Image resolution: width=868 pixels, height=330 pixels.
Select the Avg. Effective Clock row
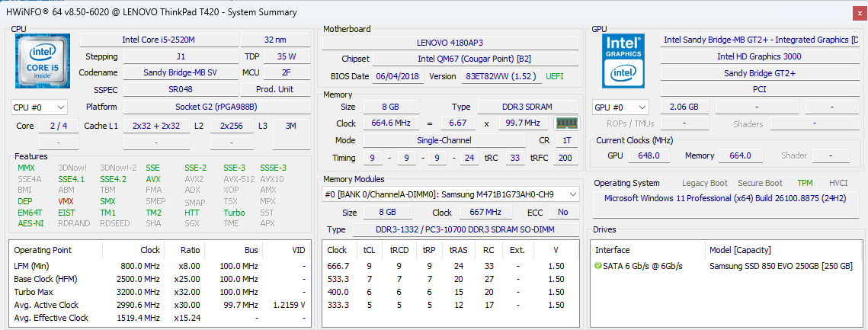(159, 318)
